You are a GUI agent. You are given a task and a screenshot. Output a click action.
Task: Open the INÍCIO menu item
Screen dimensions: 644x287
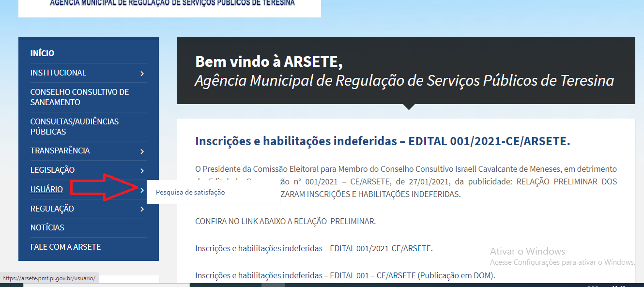pyautogui.click(x=42, y=53)
